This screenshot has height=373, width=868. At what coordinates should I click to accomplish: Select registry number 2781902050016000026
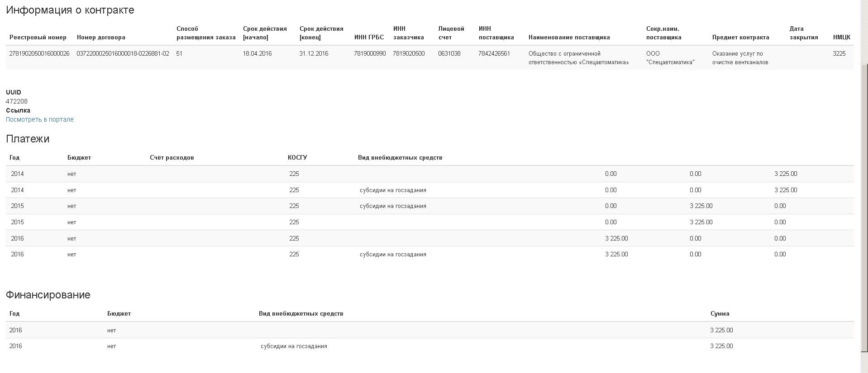39,53
